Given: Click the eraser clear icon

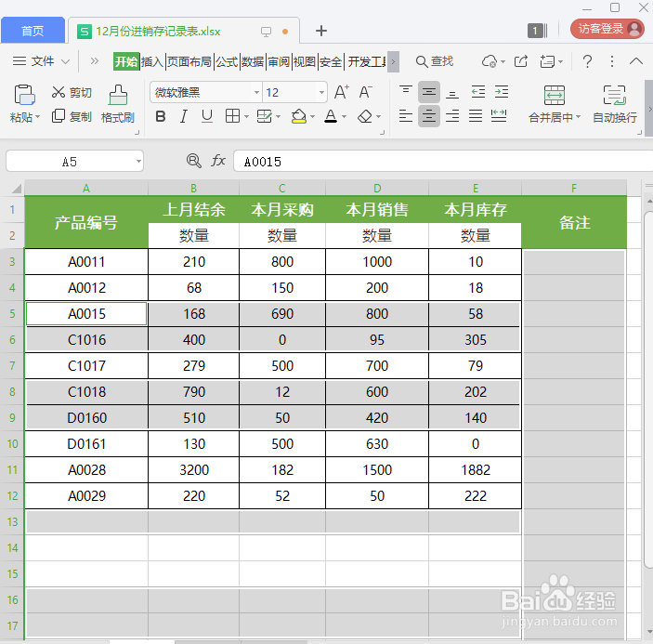Looking at the screenshot, I should pyautogui.click(x=365, y=116).
